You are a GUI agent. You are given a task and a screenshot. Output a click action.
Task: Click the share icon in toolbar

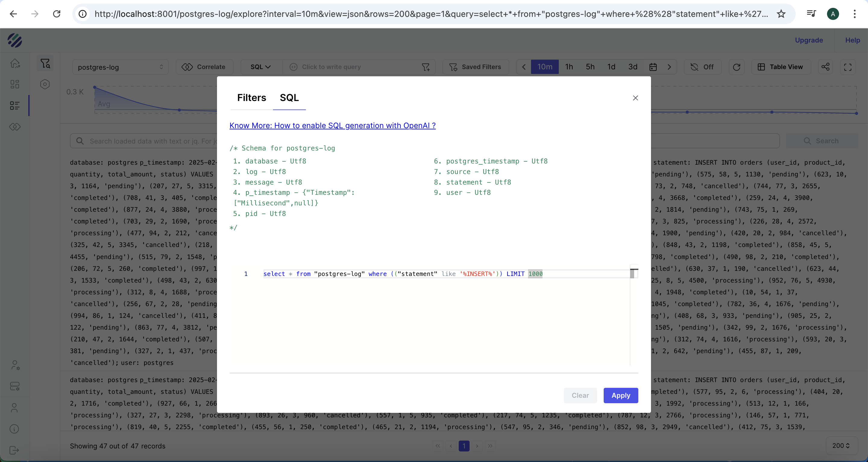click(825, 67)
